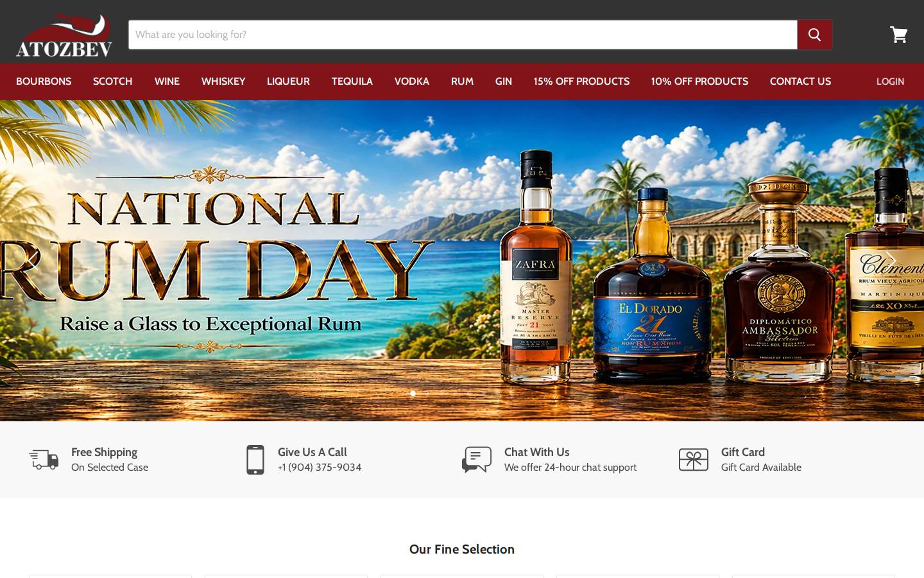Click the mobile phone icon
924x578 pixels.
(x=255, y=460)
